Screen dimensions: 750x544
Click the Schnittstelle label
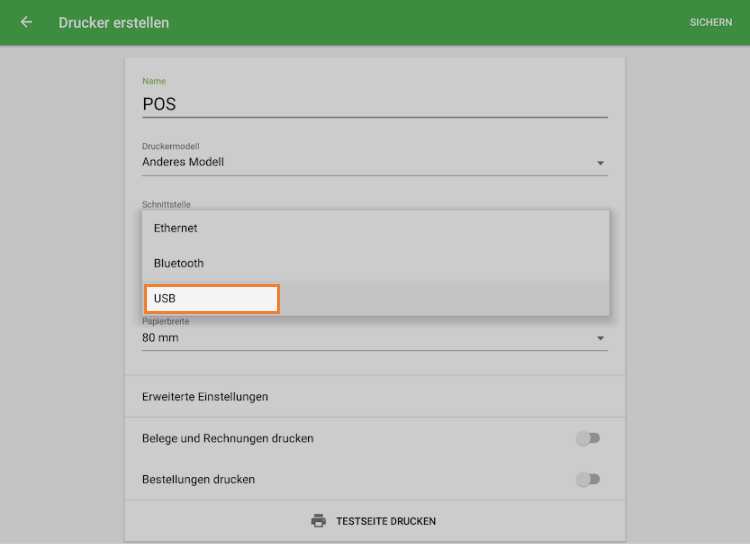click(x=166, y=204)
